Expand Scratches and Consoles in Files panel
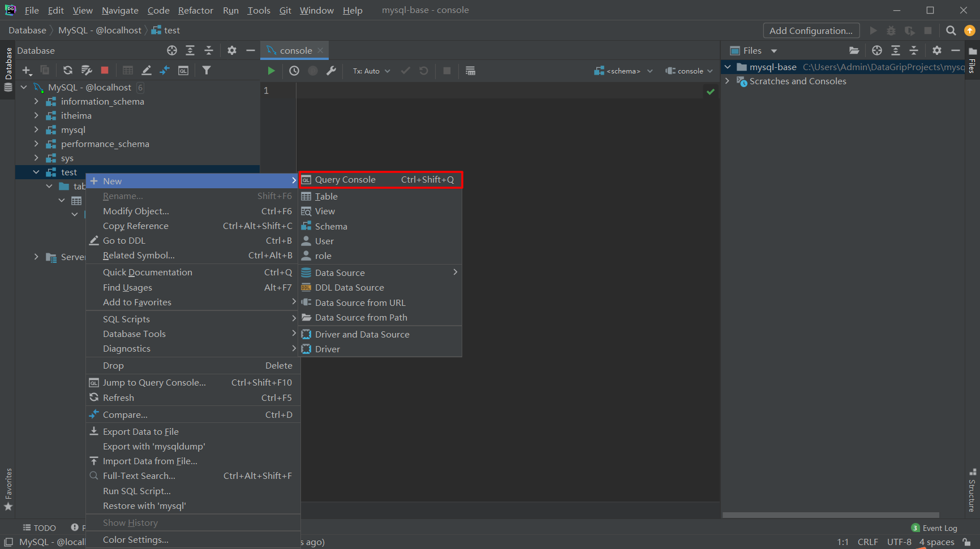 [x=728, y=81]
